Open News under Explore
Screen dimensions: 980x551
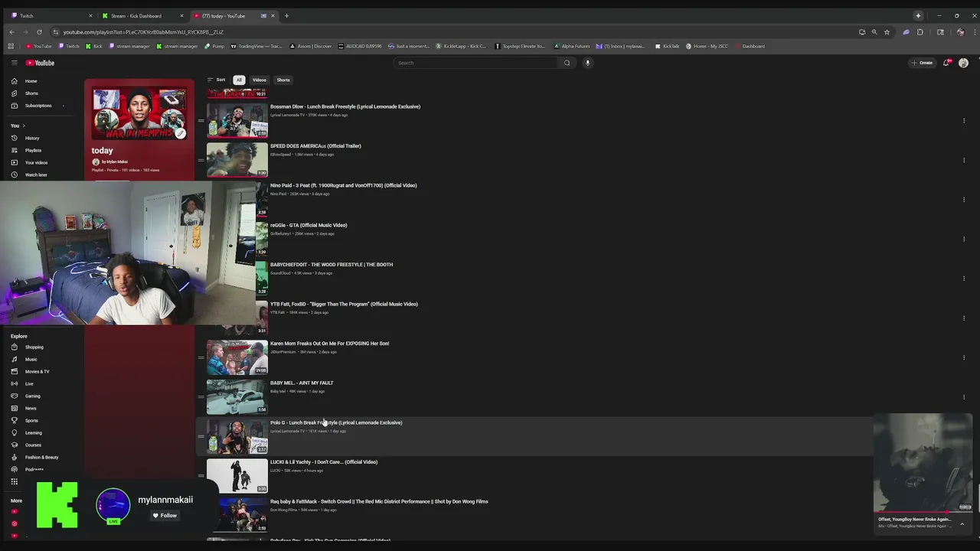[x=31, y=409]
